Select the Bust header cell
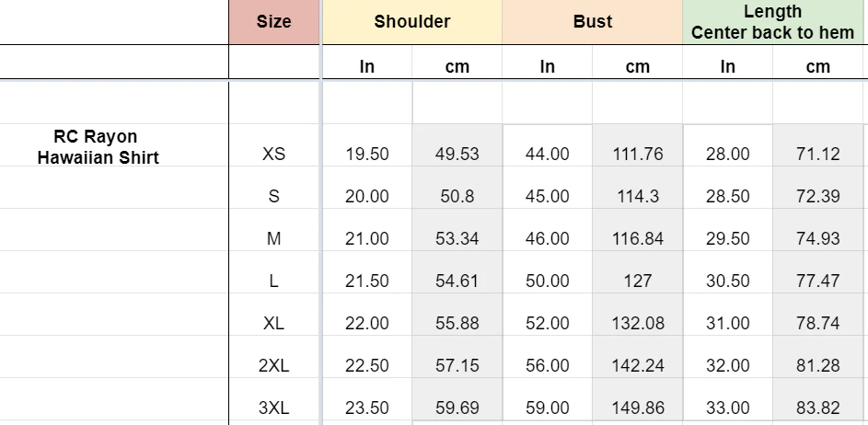The width and height of the screenshot is (868, 425). point(592,22)
